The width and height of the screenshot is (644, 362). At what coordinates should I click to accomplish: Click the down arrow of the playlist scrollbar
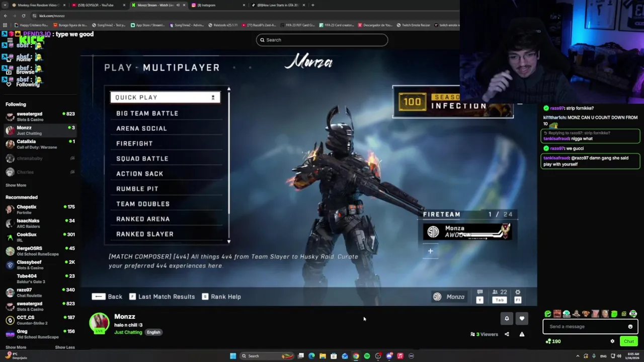pos(228,241)
